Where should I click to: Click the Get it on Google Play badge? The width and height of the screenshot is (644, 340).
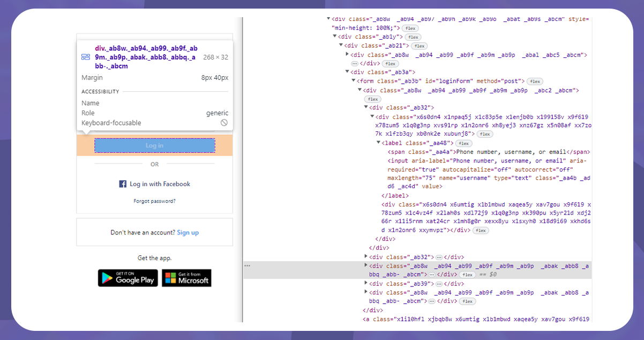(128, 278)
